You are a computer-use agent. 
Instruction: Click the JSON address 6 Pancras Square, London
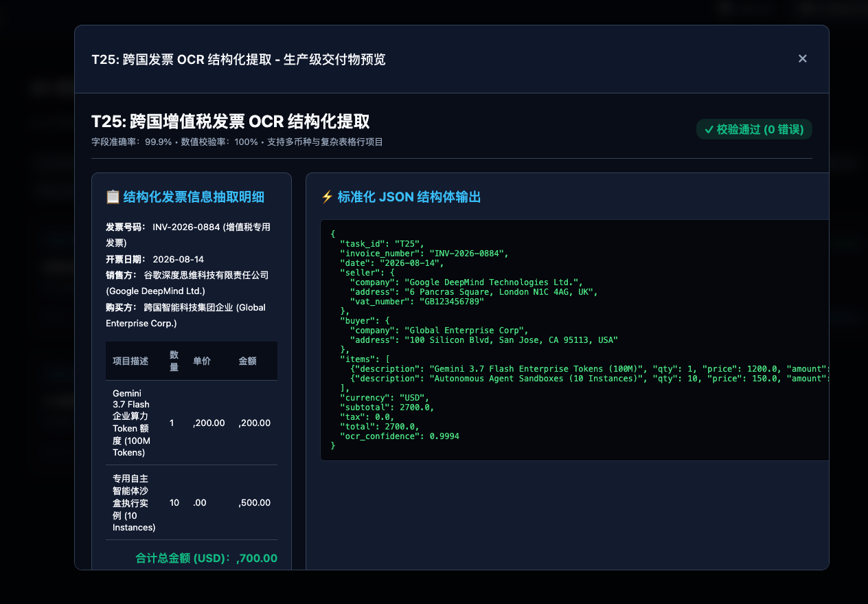click(473, 291)
